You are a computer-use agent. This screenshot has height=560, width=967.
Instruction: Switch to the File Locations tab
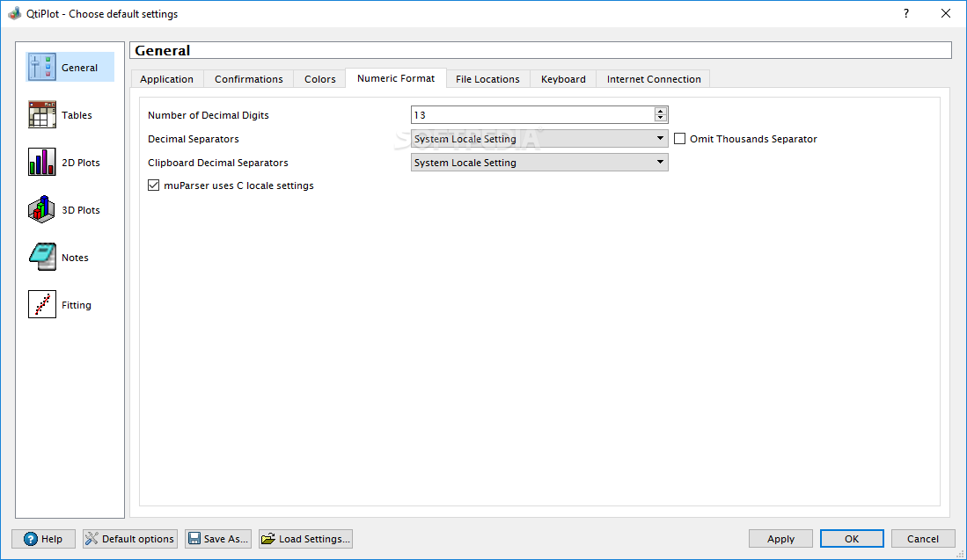(487, 79)
